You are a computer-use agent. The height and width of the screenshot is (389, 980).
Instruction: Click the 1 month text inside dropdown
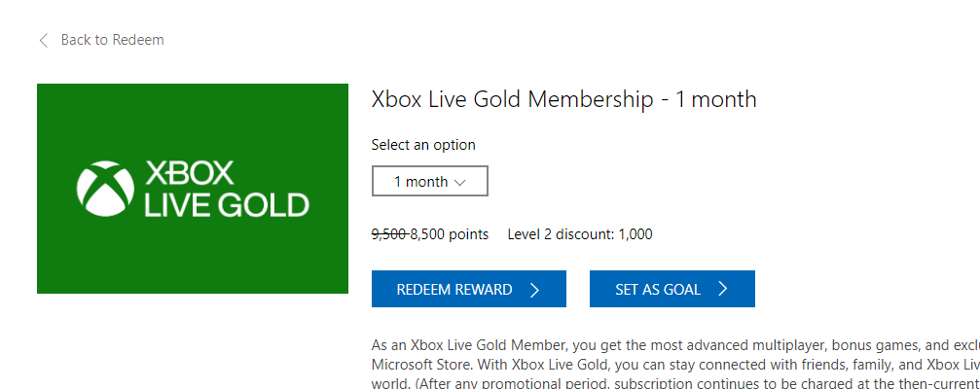pos(420,182)
